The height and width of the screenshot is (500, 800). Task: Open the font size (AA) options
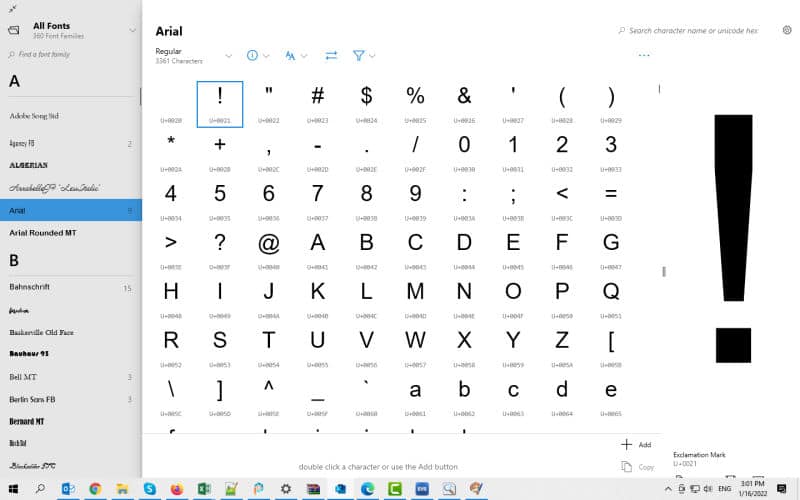tap(290, 55)
